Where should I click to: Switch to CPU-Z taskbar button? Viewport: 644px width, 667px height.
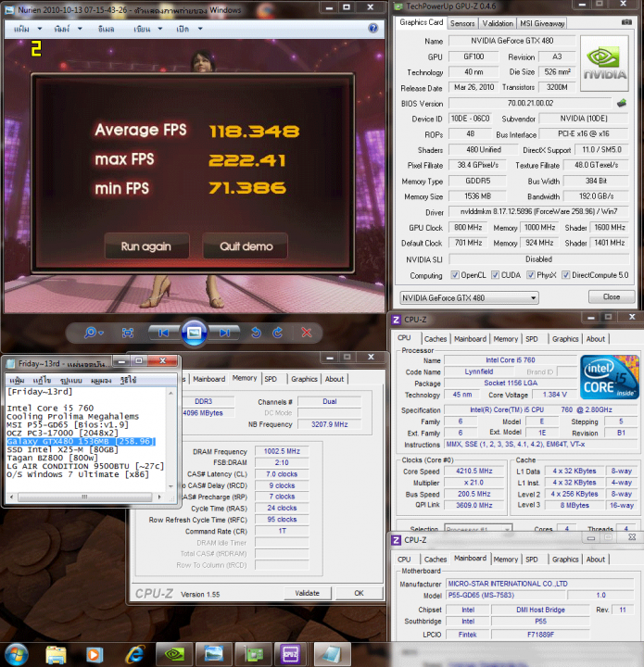tap(292, 654)
